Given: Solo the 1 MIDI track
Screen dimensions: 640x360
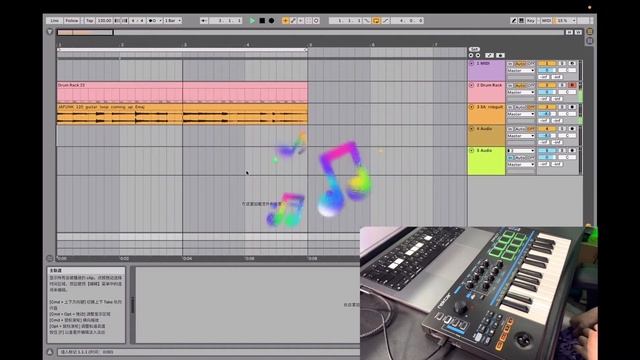Looking at the screenshot, I should (x=562, y=64).
